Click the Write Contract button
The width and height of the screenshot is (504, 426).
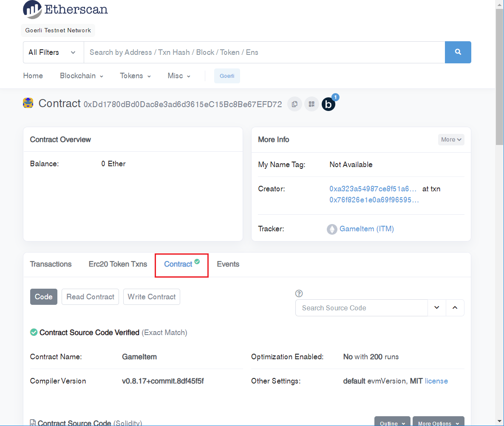[x=151, y=297]
